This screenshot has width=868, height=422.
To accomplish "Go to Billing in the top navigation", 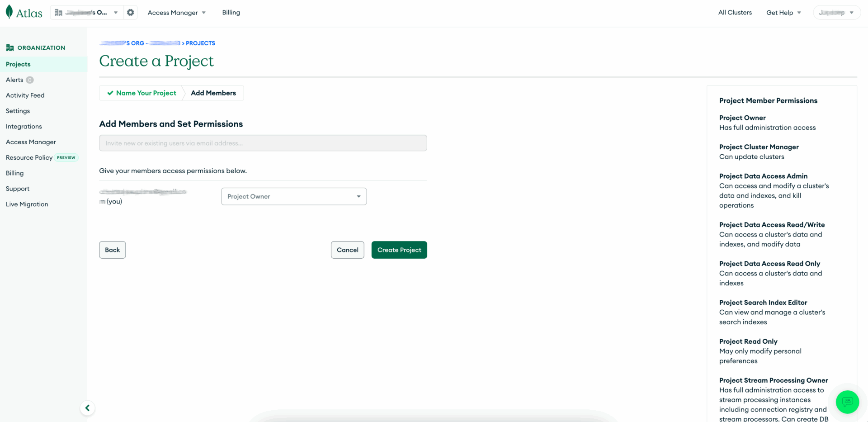I will point(231,13).
